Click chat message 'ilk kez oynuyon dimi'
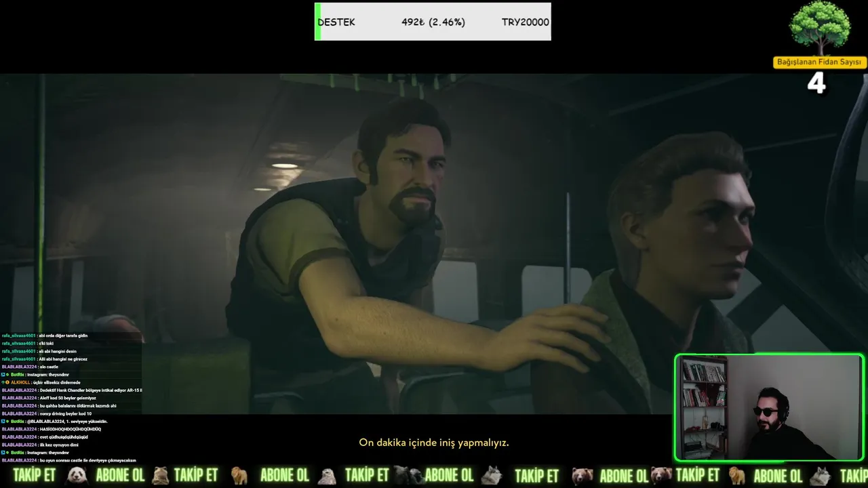This screenshot has width=868, height=488. point(60,445)
